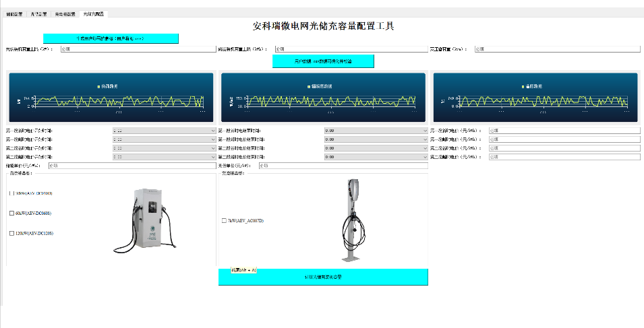This screenshot has width=644, height=328.
Task: Focus the storage installed capacity upper limit field
Action: click(x=351, y=48)
